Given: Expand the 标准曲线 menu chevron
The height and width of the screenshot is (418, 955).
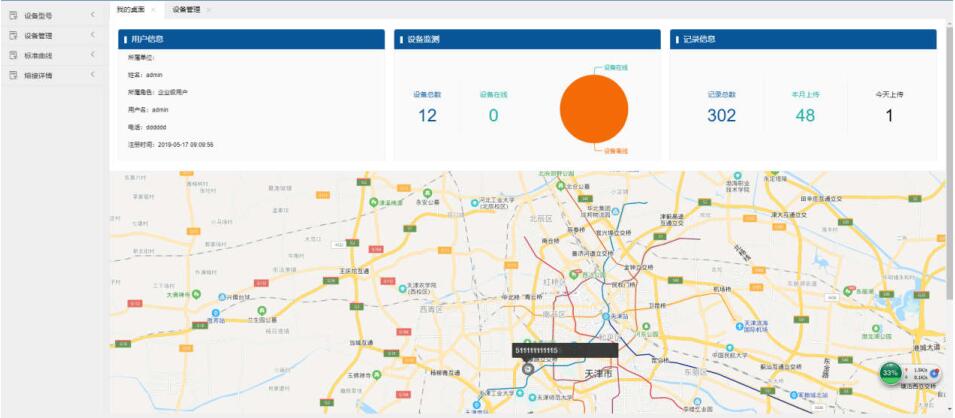Looking at the screenshot, I should tap(92, 55).
